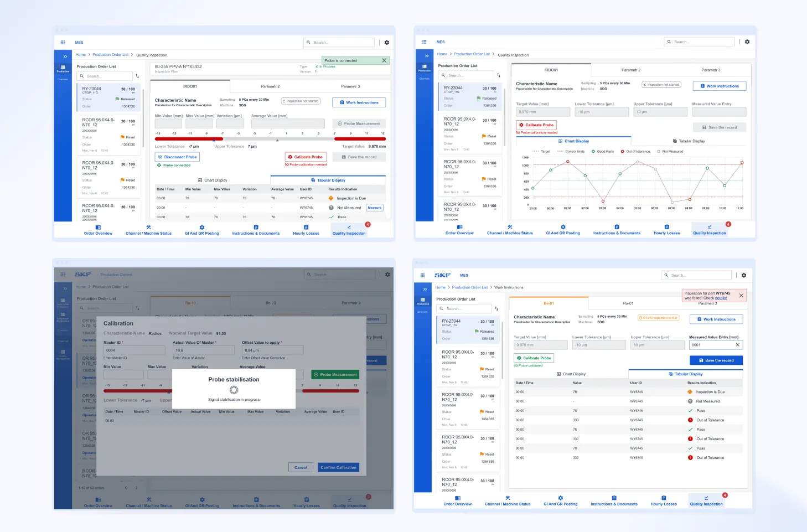The image size is (807, 532).
Task: Sort the order list on the probe-connected screen
Action: click(x=137, y=76)
